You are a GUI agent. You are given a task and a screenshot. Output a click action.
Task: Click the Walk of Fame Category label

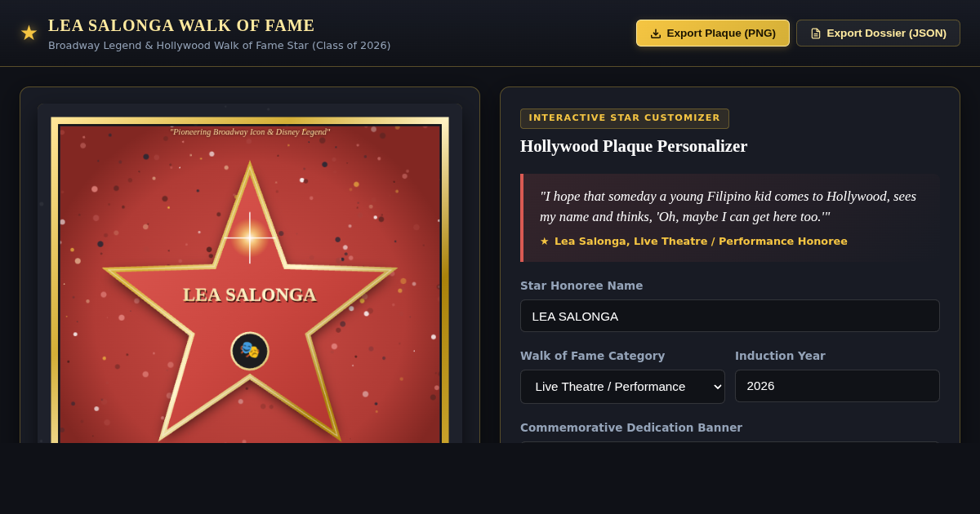pyautogui.click(x=593, y=356)
